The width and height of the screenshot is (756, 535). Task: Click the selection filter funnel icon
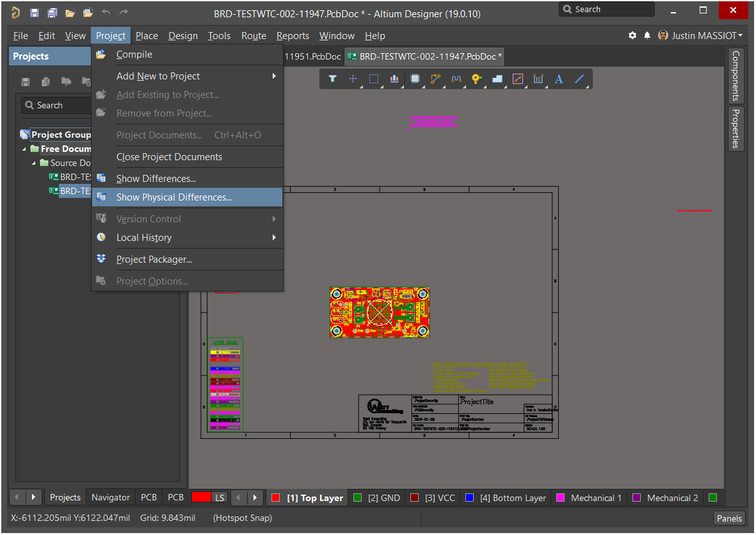(332, 79)
